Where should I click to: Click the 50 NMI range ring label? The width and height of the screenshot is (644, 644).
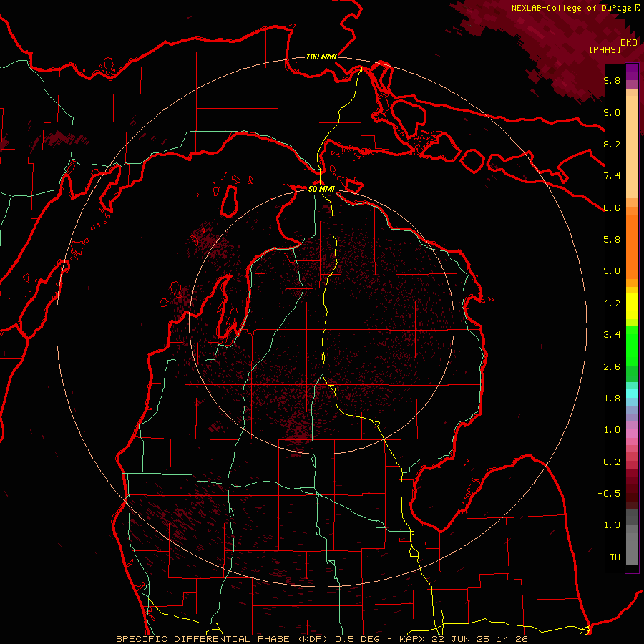[321, 189]
